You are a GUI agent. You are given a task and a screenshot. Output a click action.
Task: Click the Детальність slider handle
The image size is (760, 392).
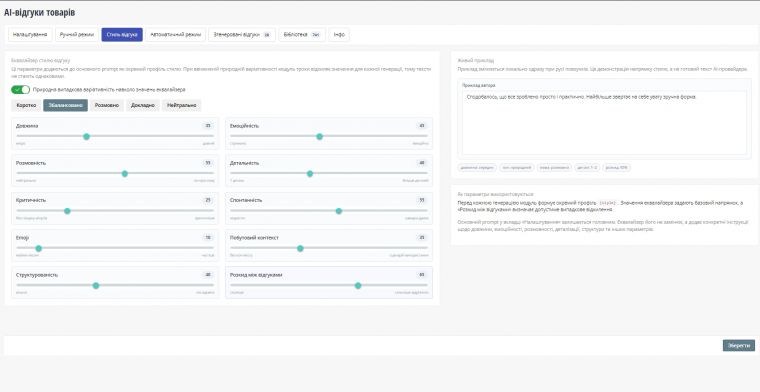pos(310,173)
